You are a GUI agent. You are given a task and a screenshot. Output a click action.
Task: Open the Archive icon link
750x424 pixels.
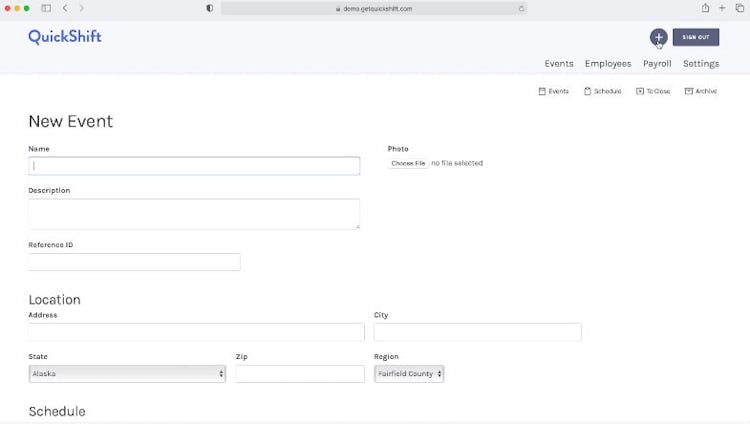pyautogui.click(x=700, y=91)
